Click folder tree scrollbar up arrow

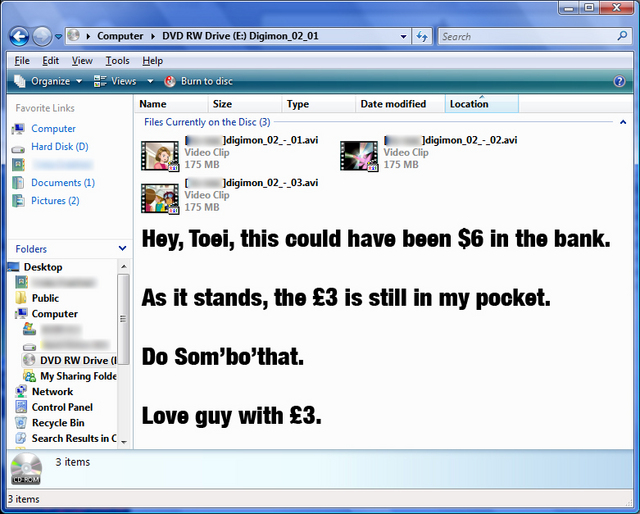(124, 267)
